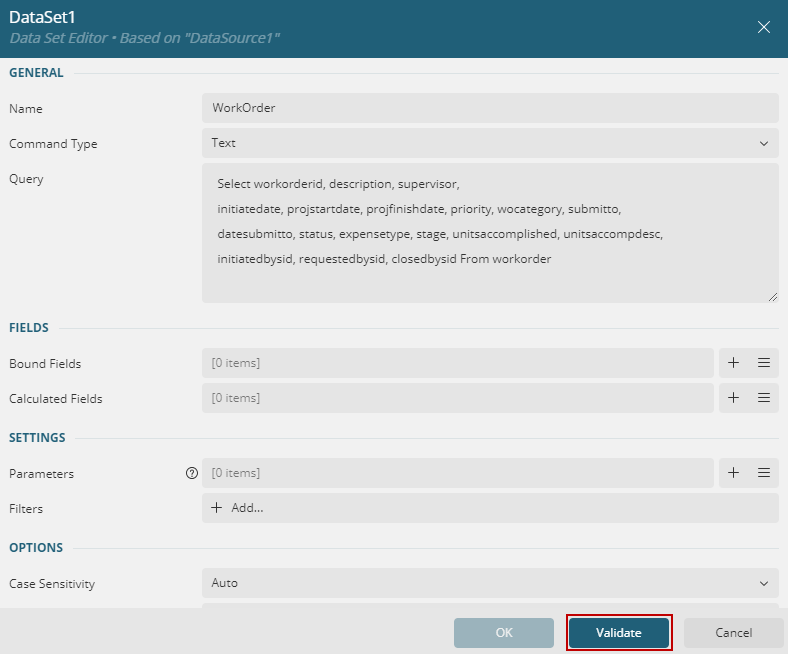Image resolution: width=788 pixels, height=654 pixels.
Task: Add a new calculated field
Action: 733,398
